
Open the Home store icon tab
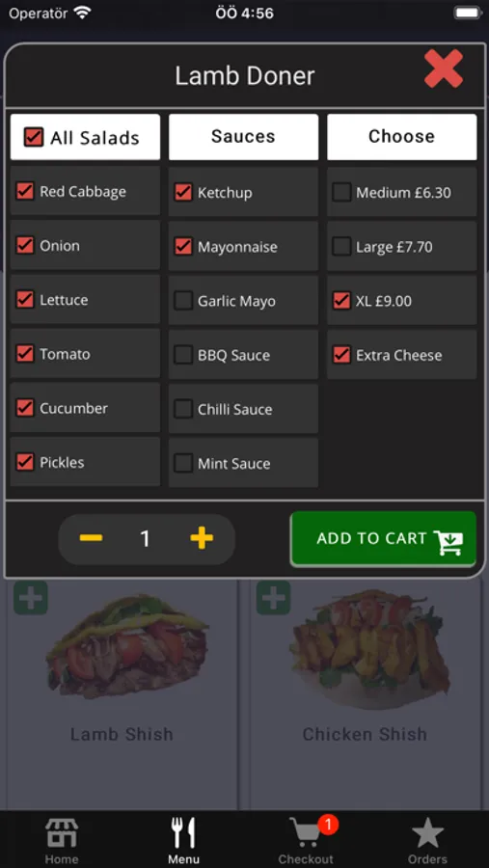click(x=62, y=840)
